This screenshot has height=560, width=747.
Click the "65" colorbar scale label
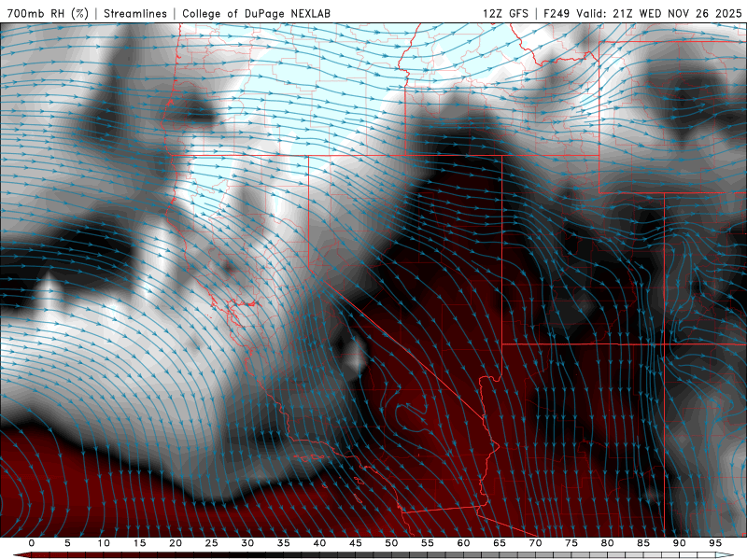[499, 543]
